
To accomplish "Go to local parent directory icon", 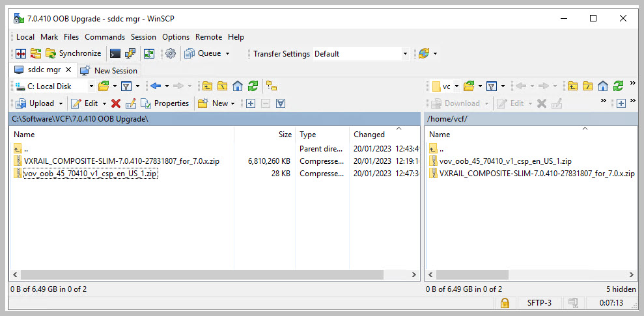I will [x=207, y=86].
